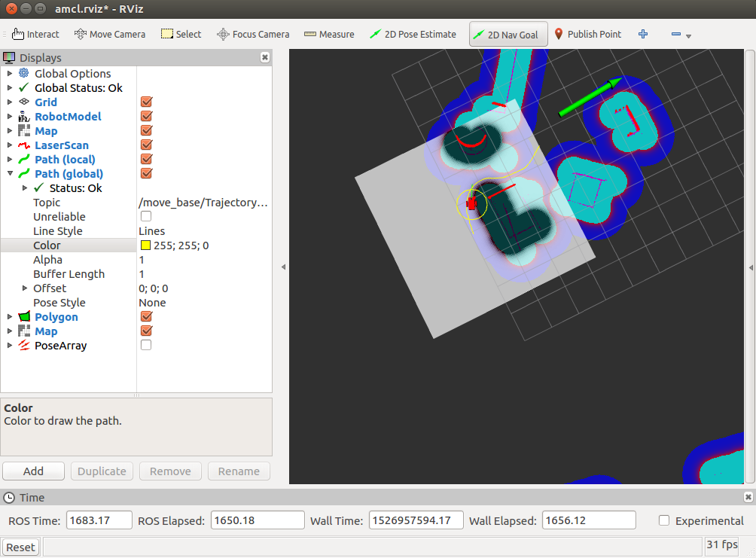Select the RobotModel display item
This screenshot has width=756, height=558.
(x=68, y=117)
